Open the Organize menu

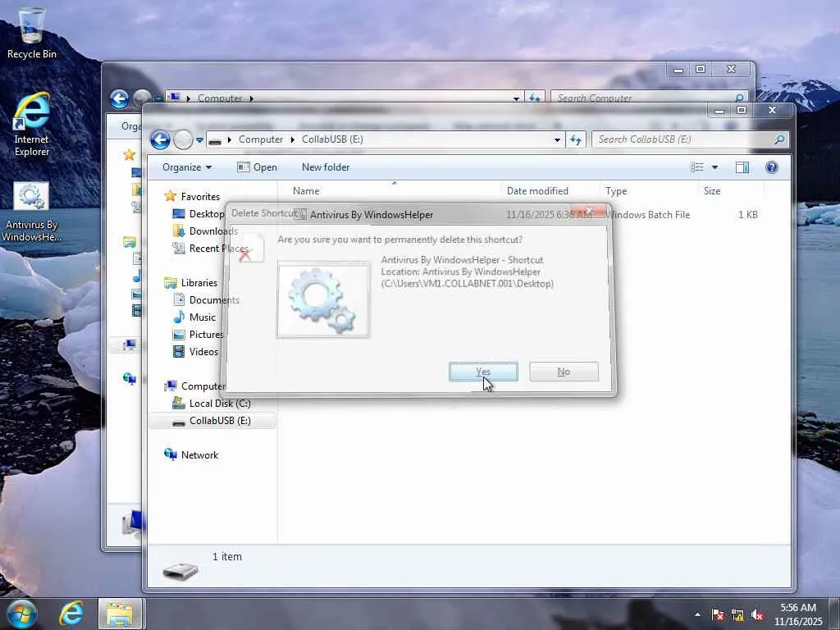187,167
